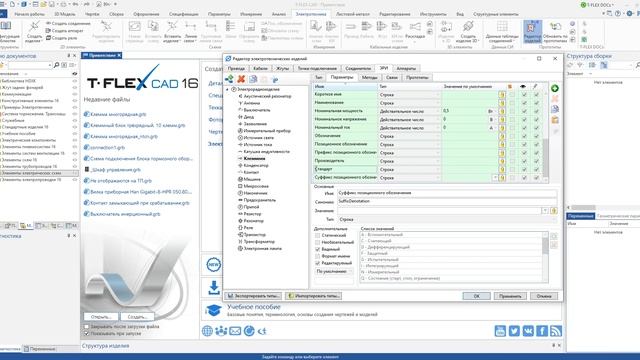
Task: Switch to the Жгуты tab
Action: point(282,69)
